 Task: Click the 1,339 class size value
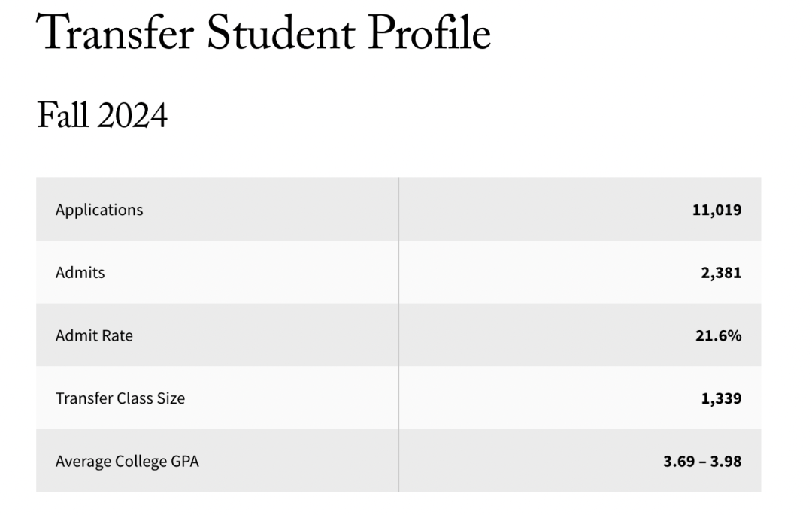click(721, 398)
